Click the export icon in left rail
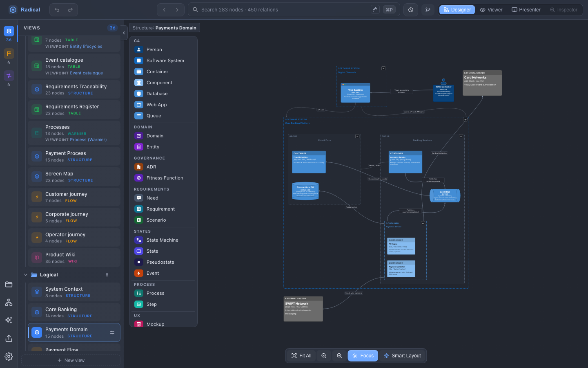 [x=9, y=339]
